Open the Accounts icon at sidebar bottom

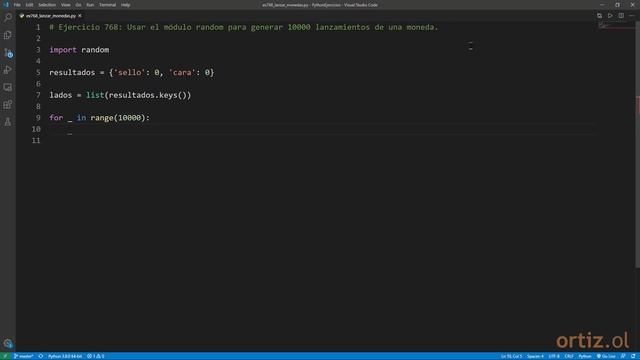point(8,343)
